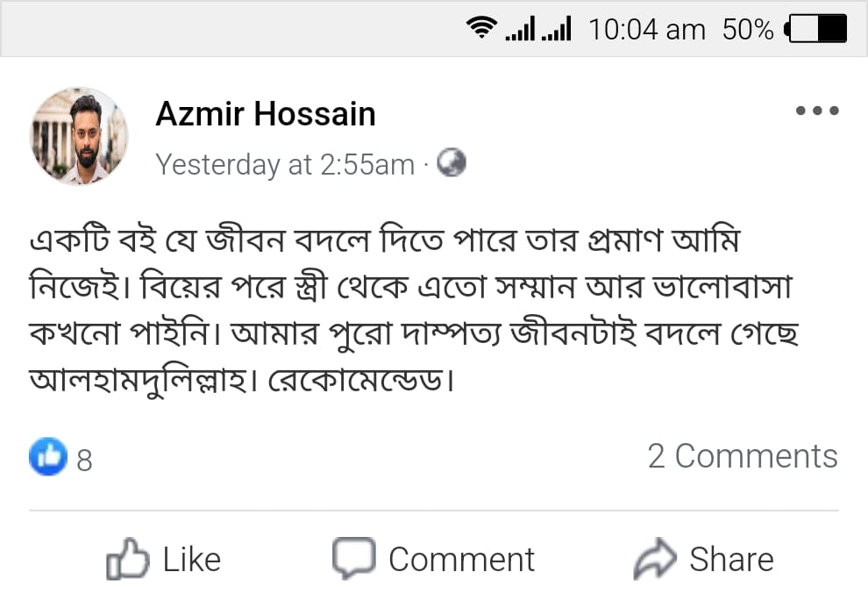Viewport: 868px width, 608px height.
Task: Click the globe public privacy icon
Action: 451,163
